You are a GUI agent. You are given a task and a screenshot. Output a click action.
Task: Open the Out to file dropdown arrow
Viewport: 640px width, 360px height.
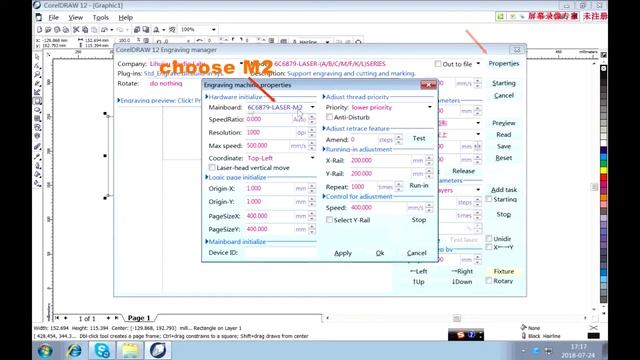(478, 64)
